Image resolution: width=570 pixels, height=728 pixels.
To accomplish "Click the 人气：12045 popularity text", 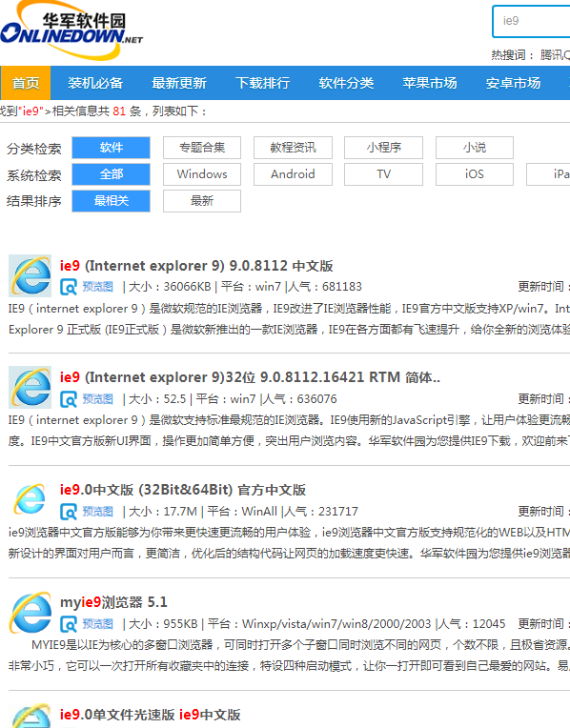I will pyautogui.click(x=472, y=624).
